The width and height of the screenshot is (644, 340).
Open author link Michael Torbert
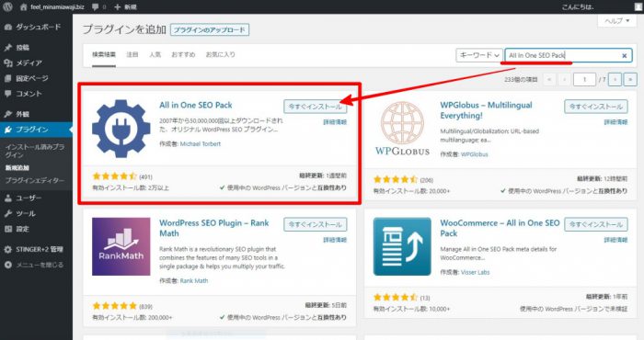point(201,144)
